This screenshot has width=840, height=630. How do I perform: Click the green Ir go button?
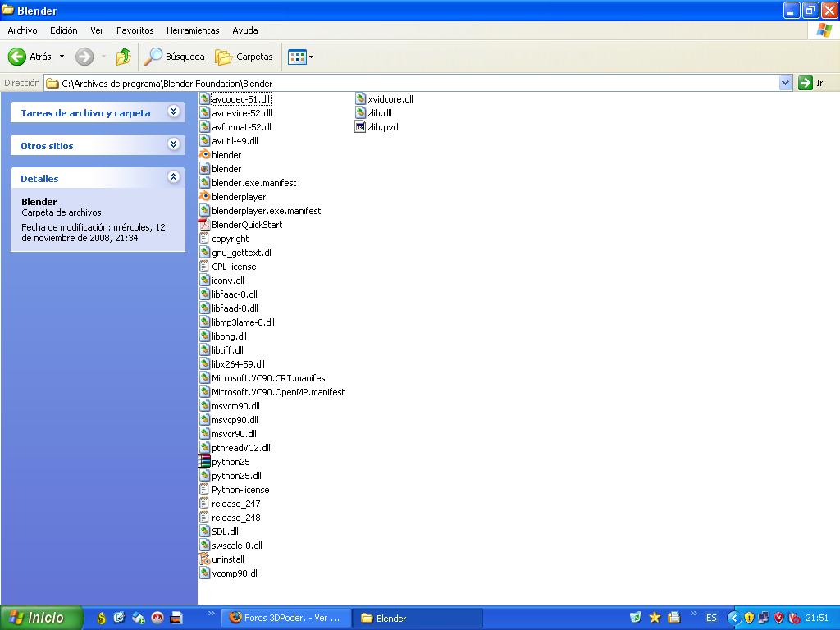pyautogui.click(x=806, y=83)
